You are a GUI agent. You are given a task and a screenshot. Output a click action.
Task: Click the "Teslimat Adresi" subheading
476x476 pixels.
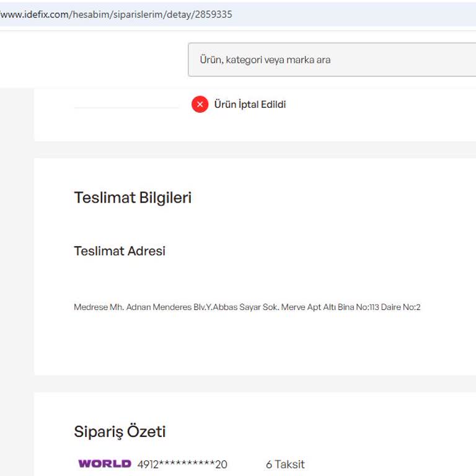tap(120, 251)
